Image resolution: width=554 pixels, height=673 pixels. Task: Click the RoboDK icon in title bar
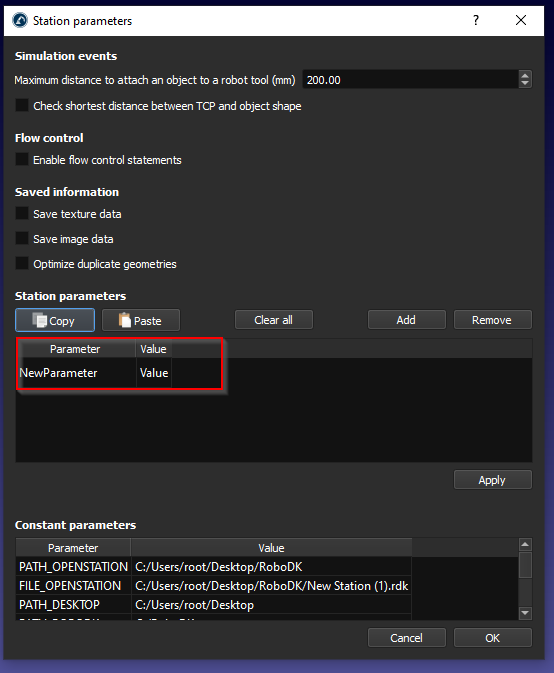click(x=20, y=20)
